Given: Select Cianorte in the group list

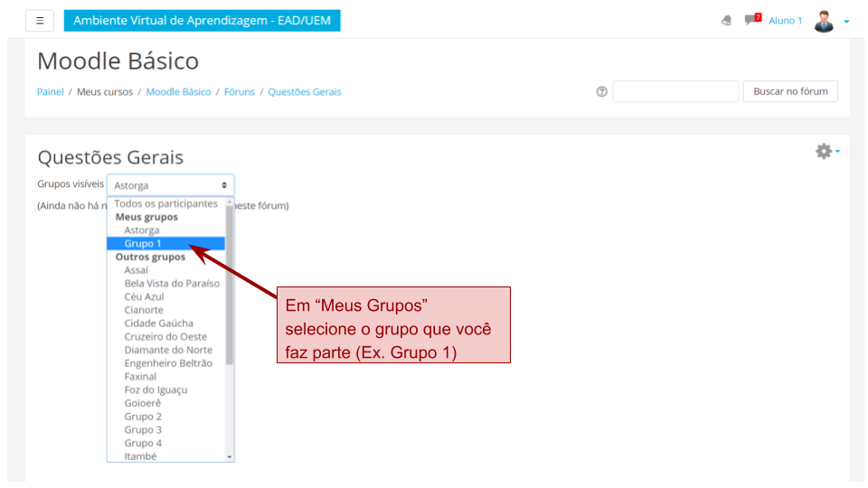Looking at the screenshot, I should click(x=144, y=310).
